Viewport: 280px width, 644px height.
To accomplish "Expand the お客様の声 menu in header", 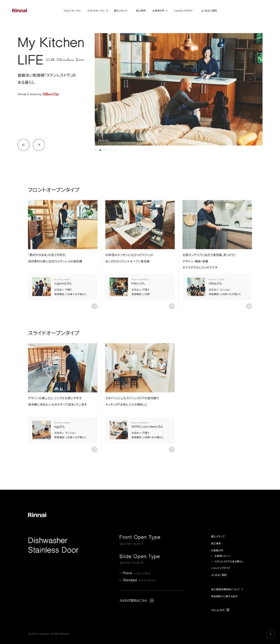I will coord(160,11).
